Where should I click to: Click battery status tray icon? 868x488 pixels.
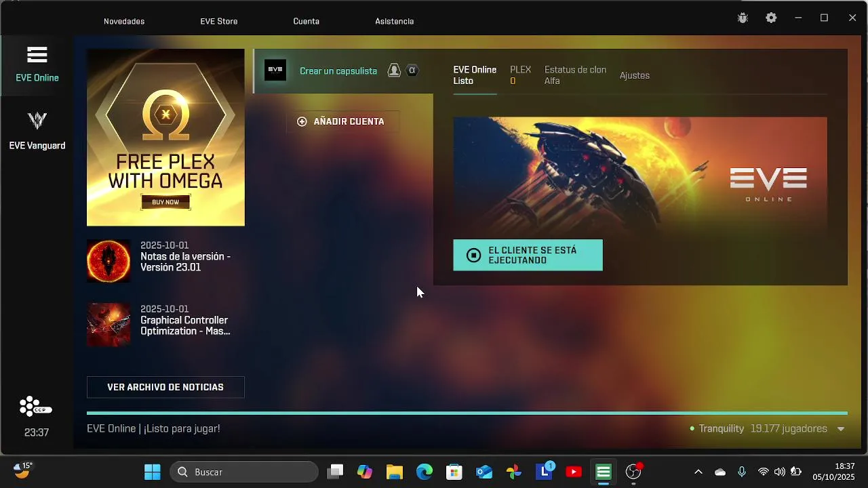[x=796, y=472]
